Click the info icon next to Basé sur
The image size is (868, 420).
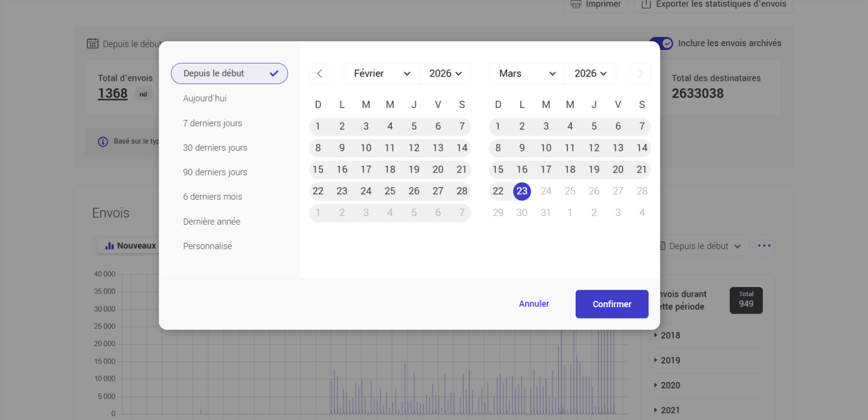pyautogui.click(x=103, y=142)
